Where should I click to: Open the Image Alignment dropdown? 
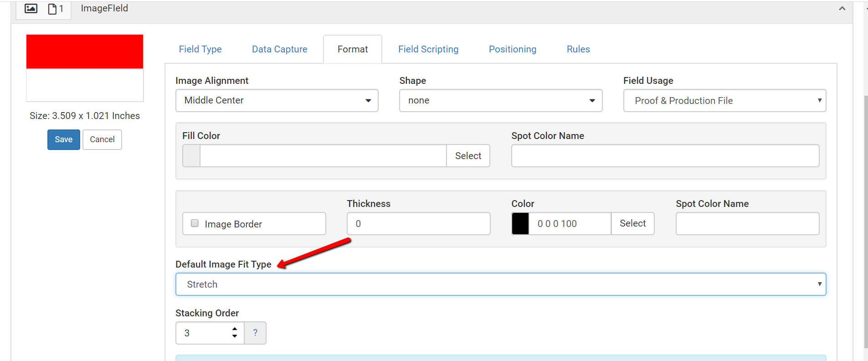tap(277, 100)
